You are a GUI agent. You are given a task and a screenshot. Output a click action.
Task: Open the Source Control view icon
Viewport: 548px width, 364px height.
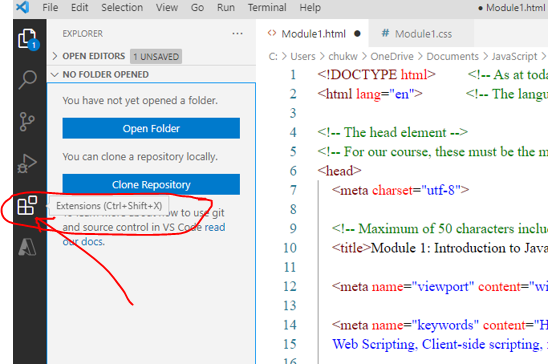(x=27, y=122)
